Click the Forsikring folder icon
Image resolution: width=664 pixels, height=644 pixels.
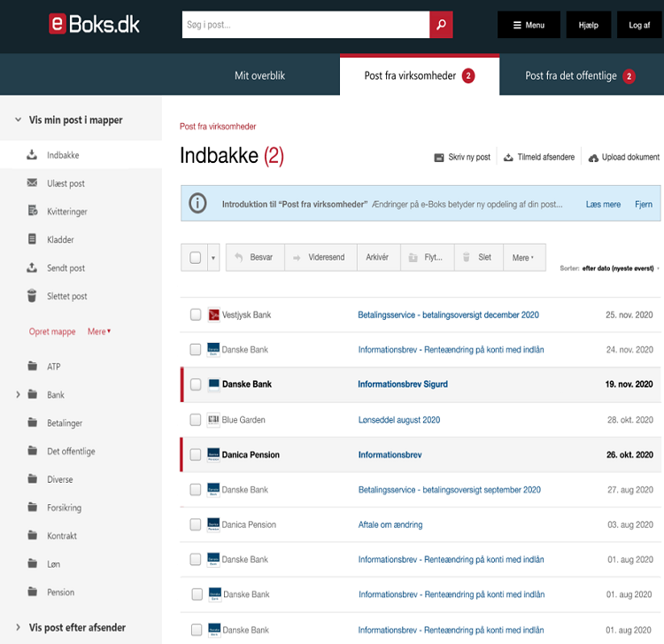32,507
